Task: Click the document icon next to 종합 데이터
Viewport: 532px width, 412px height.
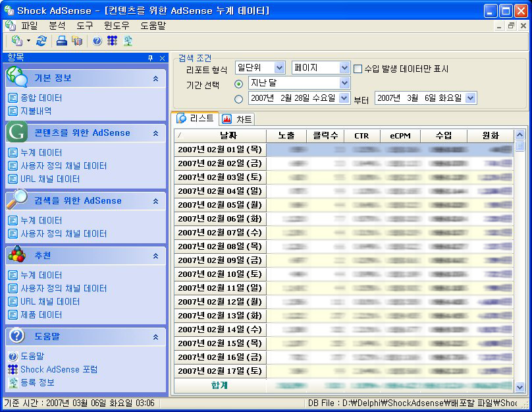Action: 13,98
